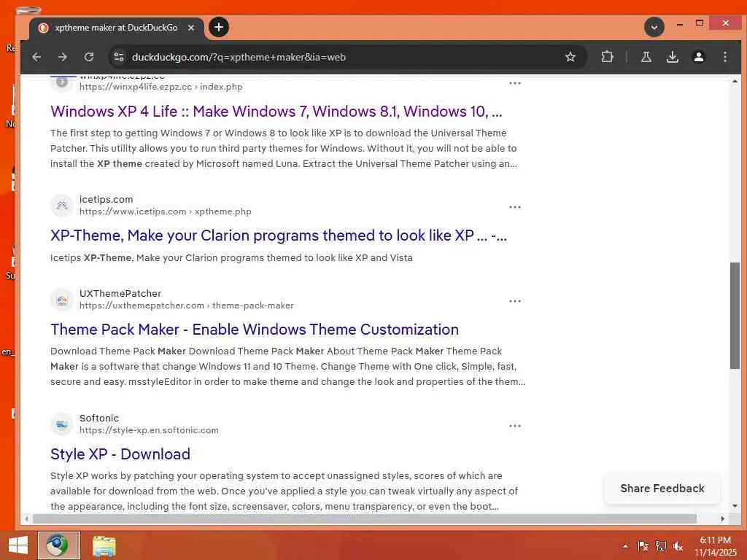
Task: Click the Softonic site name
Action: pyautogui.click(x=99, y=418)
